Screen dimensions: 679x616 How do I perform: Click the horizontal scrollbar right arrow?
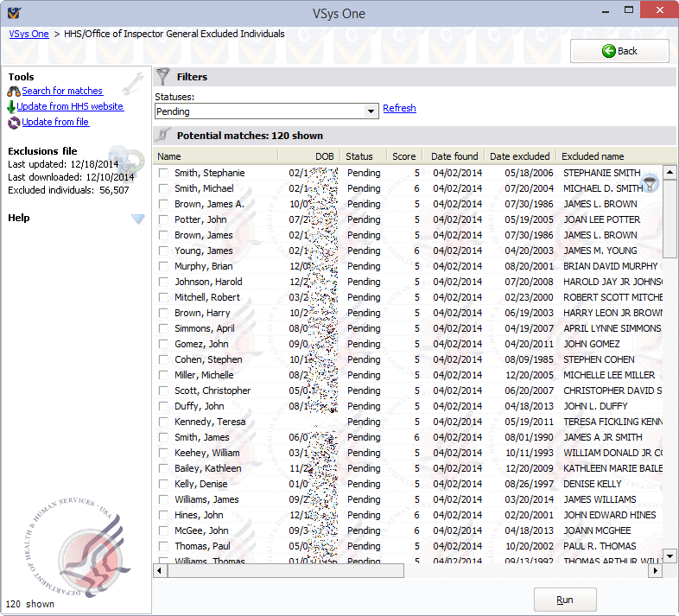pyautogui.click(x=655, y=570)
